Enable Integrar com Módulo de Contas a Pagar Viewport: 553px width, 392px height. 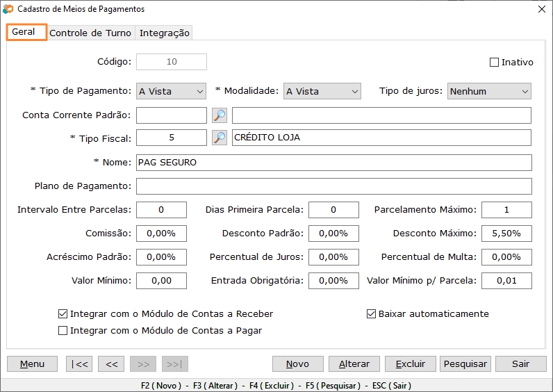click(64, 331)
